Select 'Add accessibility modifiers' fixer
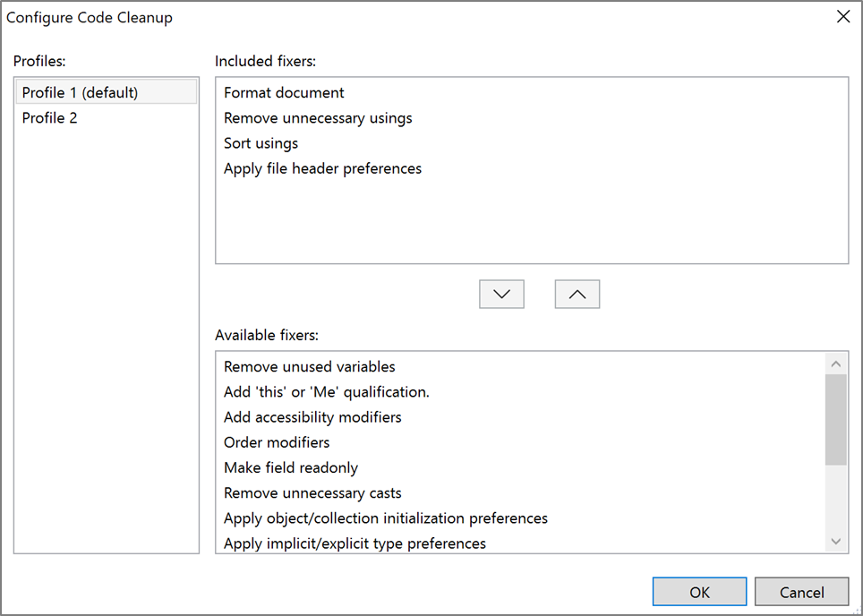 point(312,416)
